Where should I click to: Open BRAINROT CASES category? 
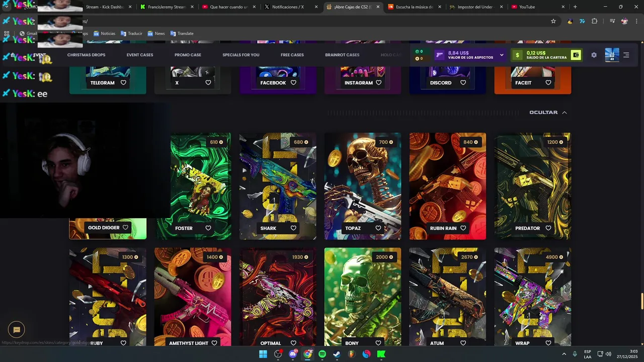tap(342, 55)
